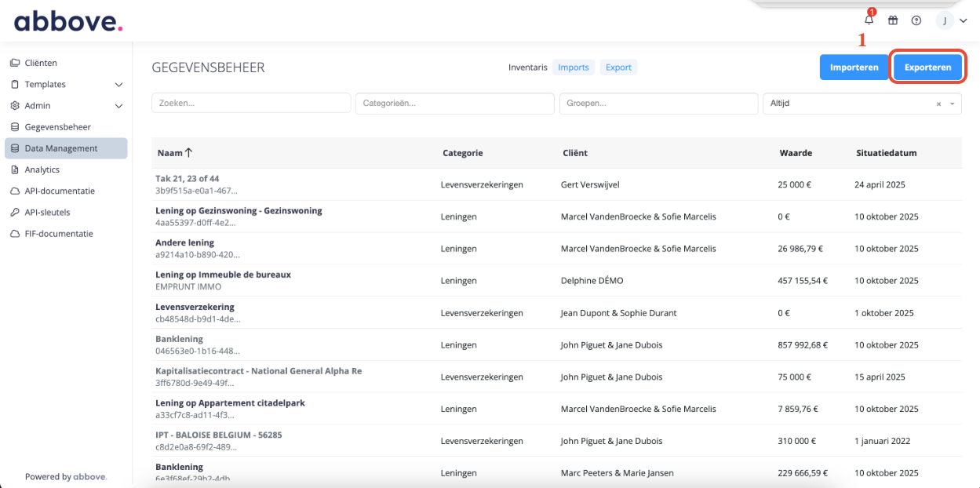Focus the Zoeken search field
The image size is (980, 488).
(x=251, y=103)
